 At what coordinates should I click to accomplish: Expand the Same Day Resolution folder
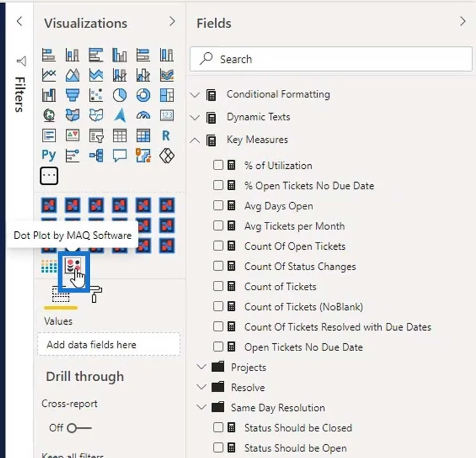(x=201, y=407)
